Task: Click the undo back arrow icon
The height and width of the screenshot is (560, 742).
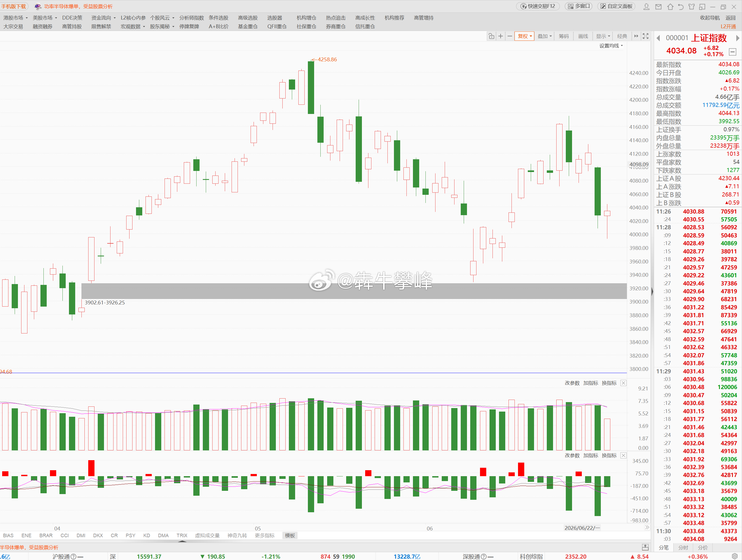Action: pos(681,6)
